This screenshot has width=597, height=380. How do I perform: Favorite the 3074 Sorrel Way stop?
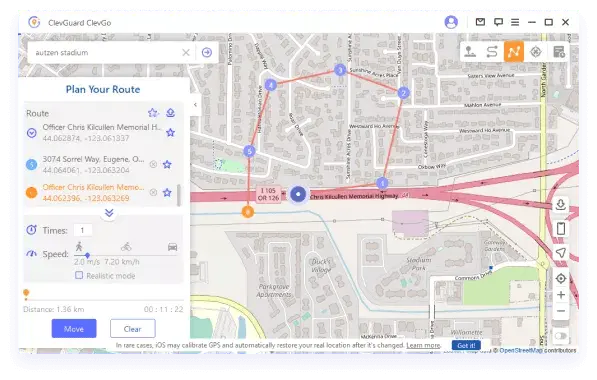[x=167, y=164]
